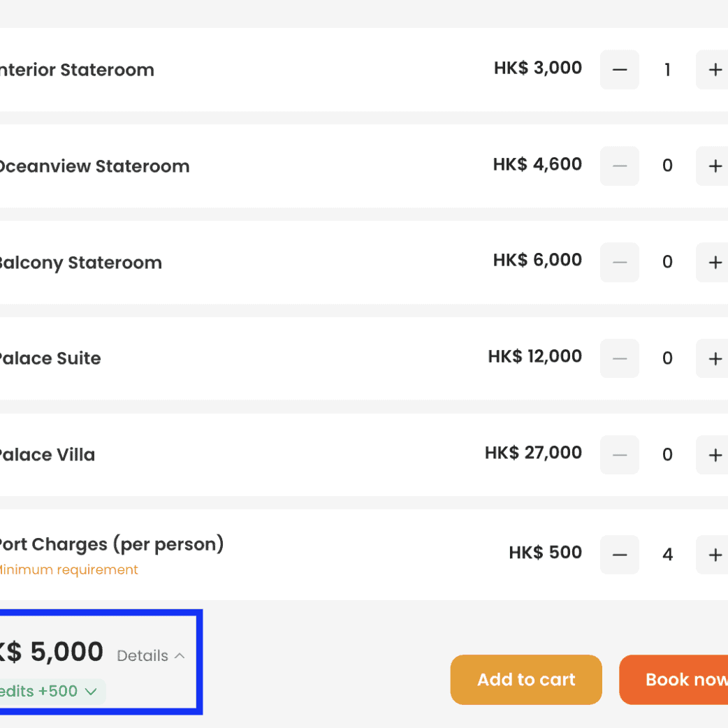The height and width of the screenshot is (728, 728).
Task: Add one Balcony Stateroom with plus
Action: [714, 263]
